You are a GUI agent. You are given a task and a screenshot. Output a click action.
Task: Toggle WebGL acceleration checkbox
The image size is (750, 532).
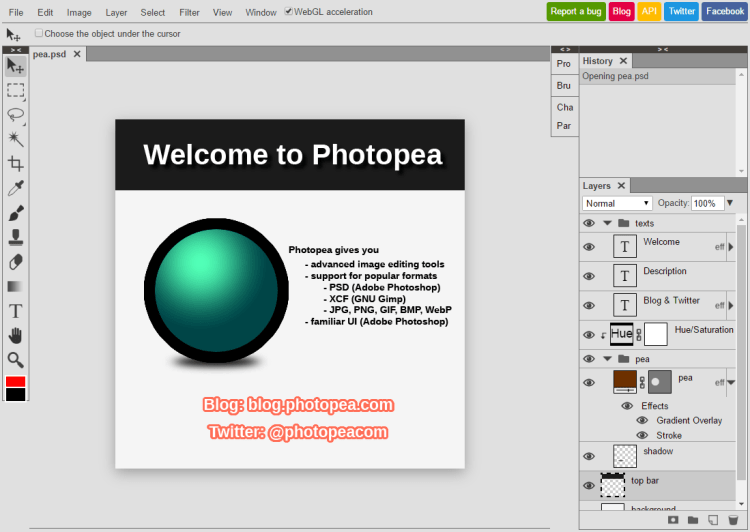(x=288, y=11)
